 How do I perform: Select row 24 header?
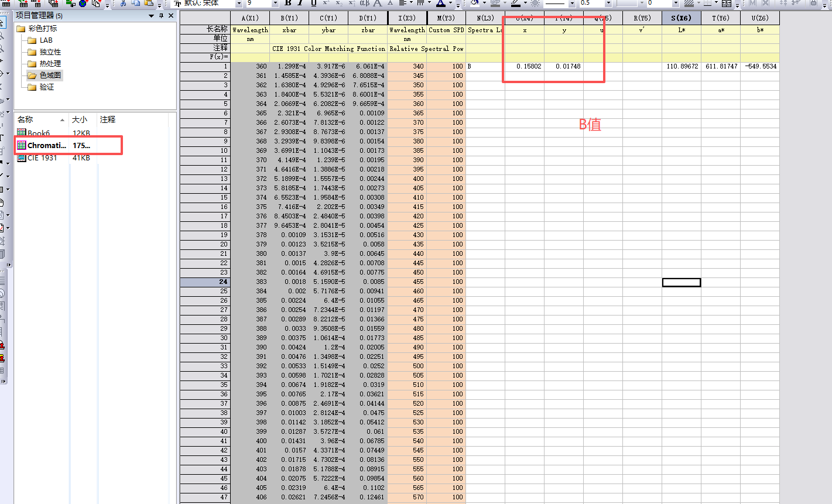pyautogui.click(x=205, y=282)
